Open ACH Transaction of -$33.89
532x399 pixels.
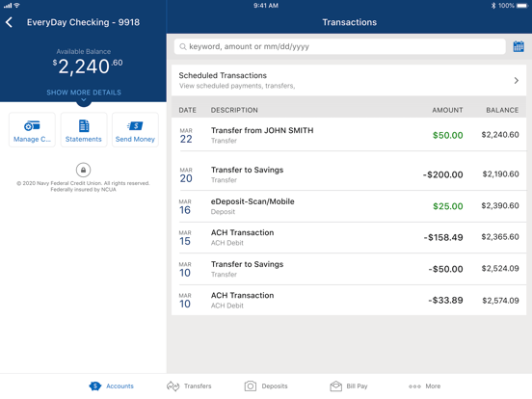coord(349,301)
